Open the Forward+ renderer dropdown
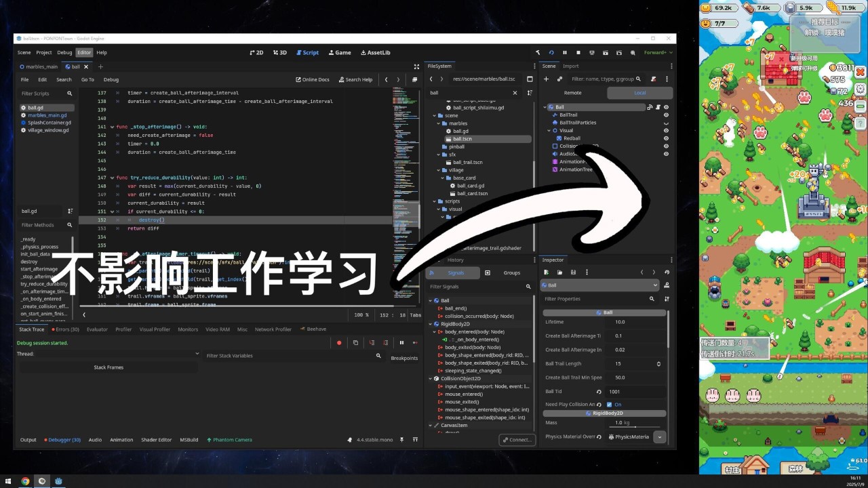The width and height of the screenshot is (868, 488). pos(658,52)
